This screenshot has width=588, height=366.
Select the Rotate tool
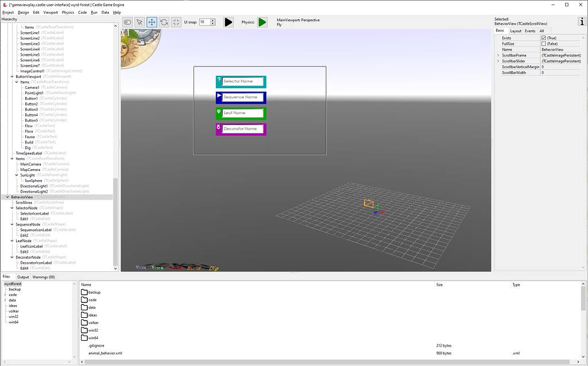164,22
